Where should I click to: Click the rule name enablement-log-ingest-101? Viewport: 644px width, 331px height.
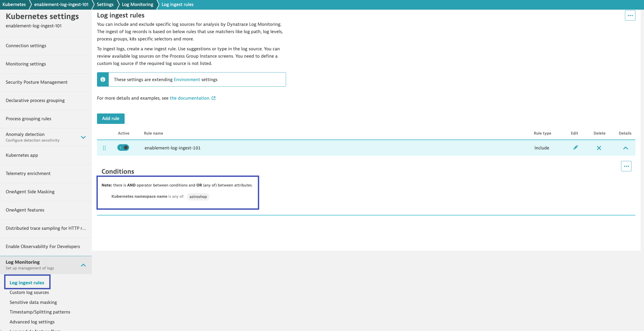(172, 148)
